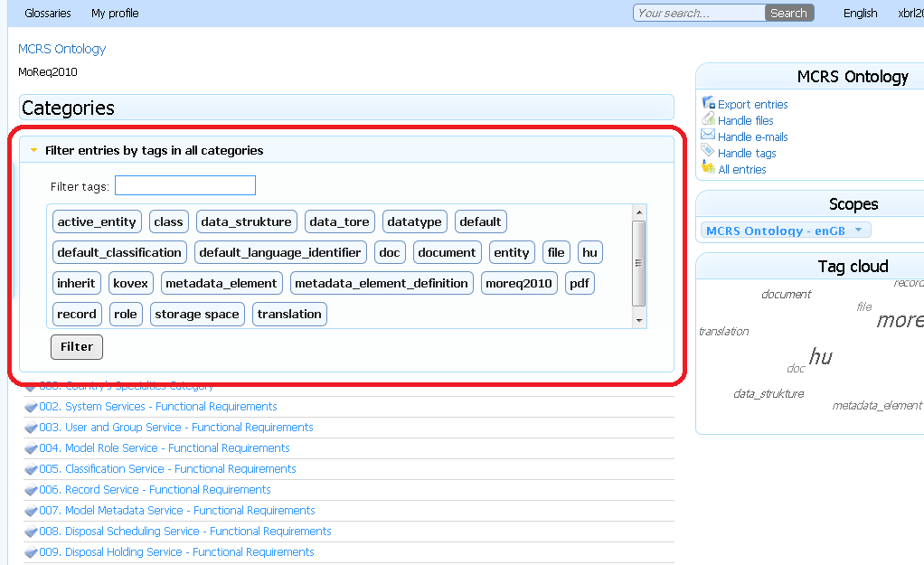Image resolution: width=924 pixels, height=565 pixels.
Task: Click icon beside 006. Record Service
Action: pyautogui.click(x=32, y=490)
